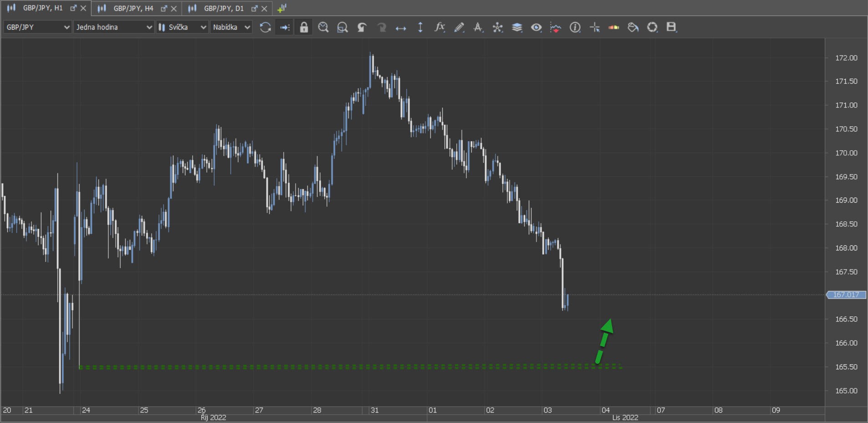Select the zoom to area magnifier tool
Screen dimensions: 868x423
[x=342, y=27]
